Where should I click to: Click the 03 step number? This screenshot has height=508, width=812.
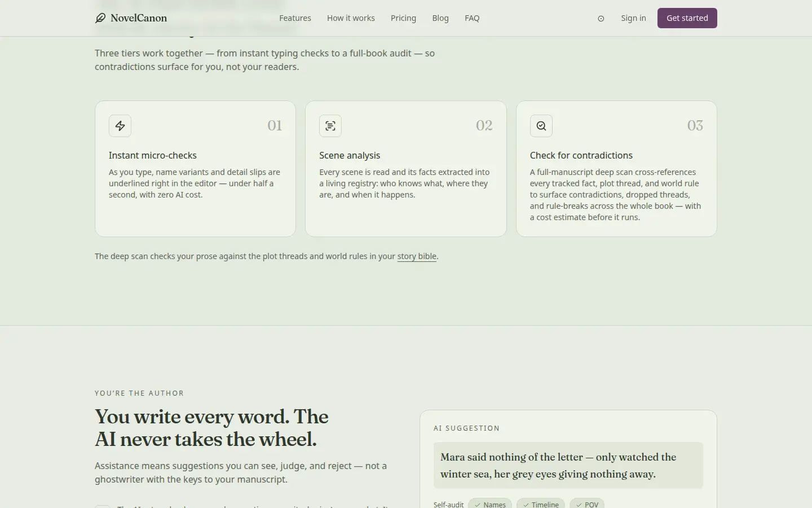point(695,125)
